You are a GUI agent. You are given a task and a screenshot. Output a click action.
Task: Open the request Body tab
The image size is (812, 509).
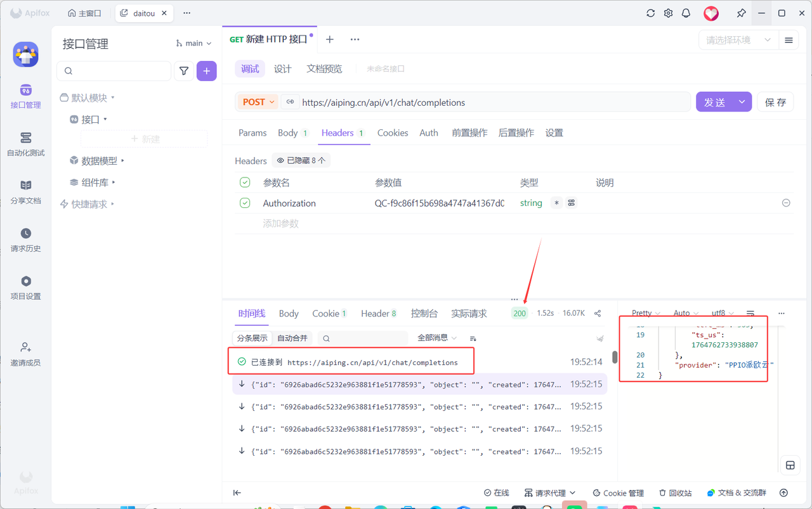tap(293, 132)
